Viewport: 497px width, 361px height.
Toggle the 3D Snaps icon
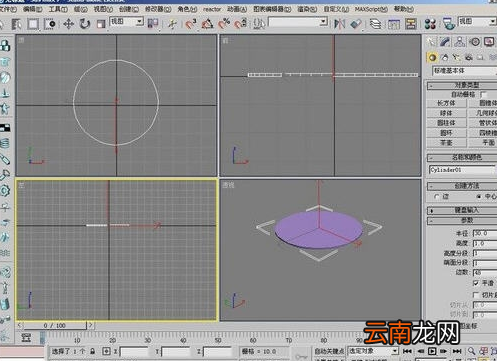(x=191, y=24)
